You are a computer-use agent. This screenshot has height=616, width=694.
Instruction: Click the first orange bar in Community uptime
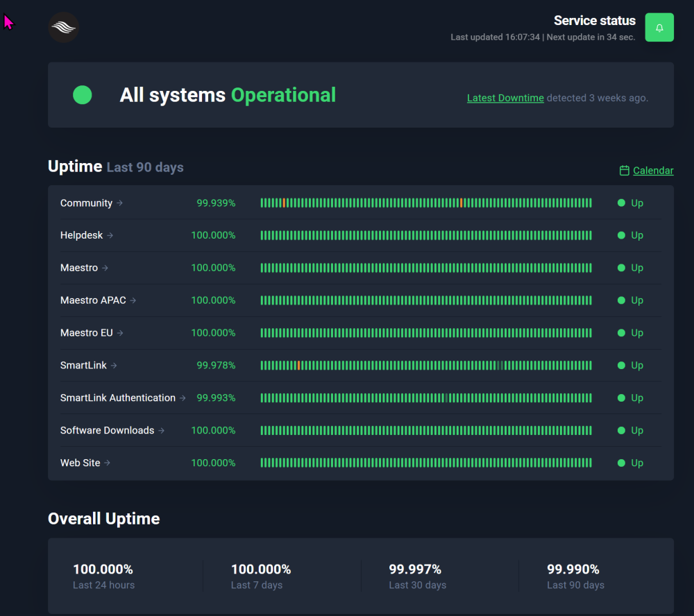pyautogui.click(x=284, y=203)
